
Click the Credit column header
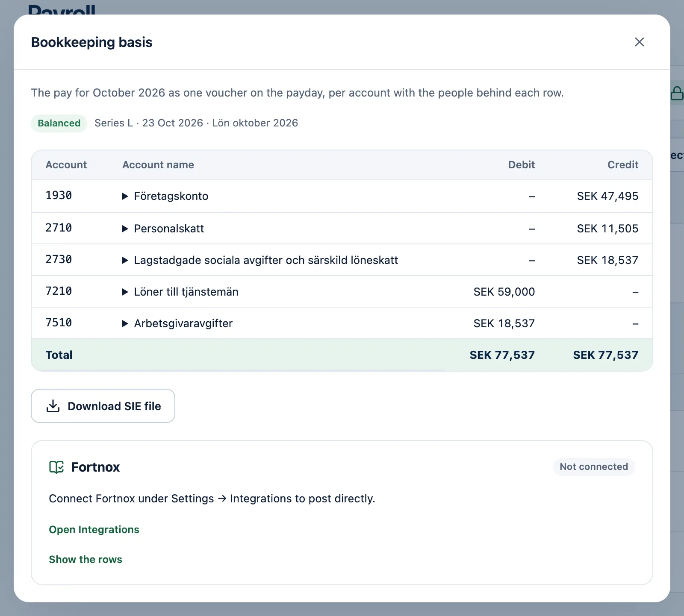pos(623,165)
